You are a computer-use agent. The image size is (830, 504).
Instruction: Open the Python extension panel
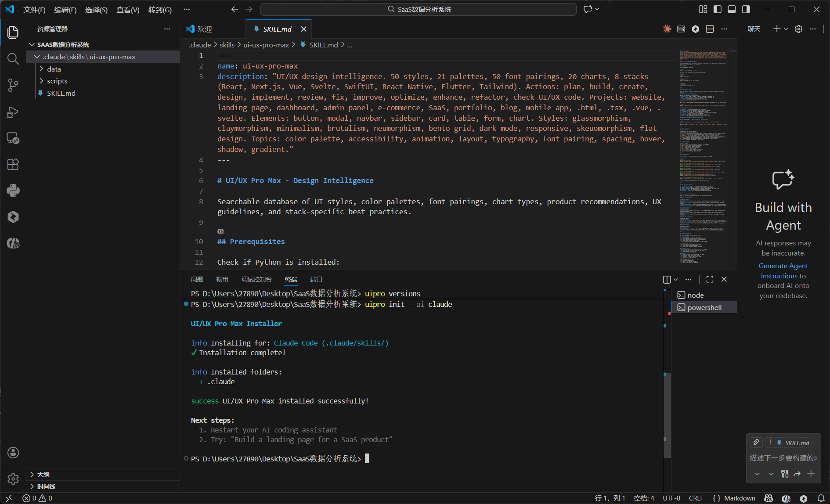point(13,191)
